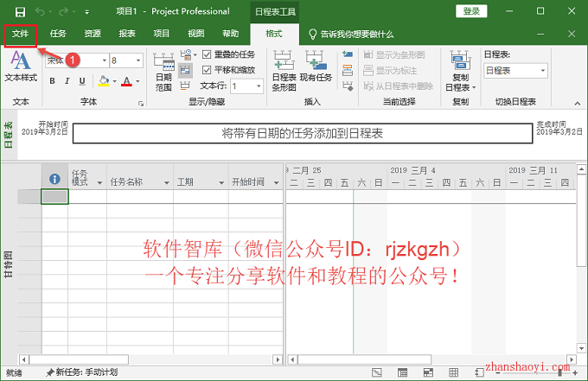The image size is (588, 381).
Task: Switch to 任务 Task tab
Action: [x=58, y=34]
